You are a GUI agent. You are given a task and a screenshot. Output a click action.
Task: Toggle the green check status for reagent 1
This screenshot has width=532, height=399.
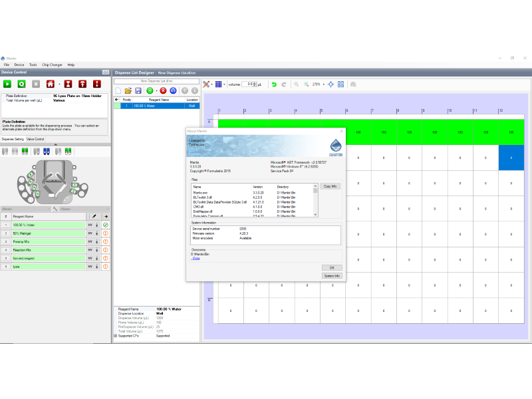click(105, 225)
